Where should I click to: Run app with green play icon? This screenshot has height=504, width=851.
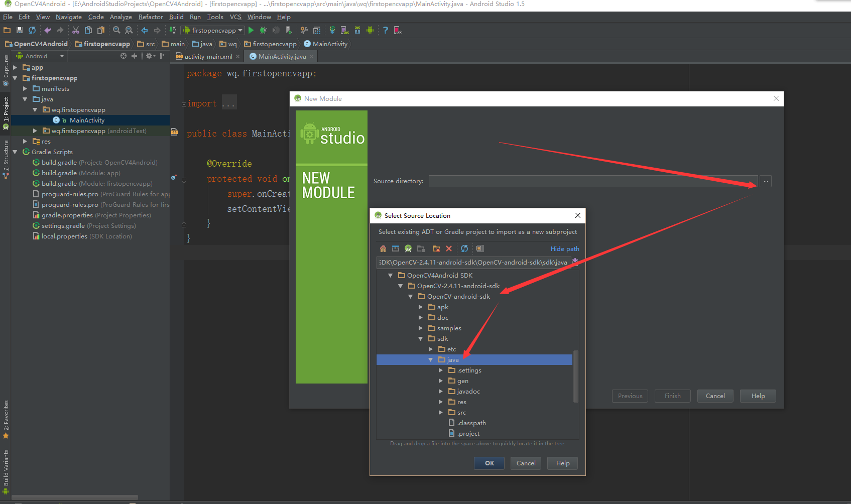click(251, 30)
